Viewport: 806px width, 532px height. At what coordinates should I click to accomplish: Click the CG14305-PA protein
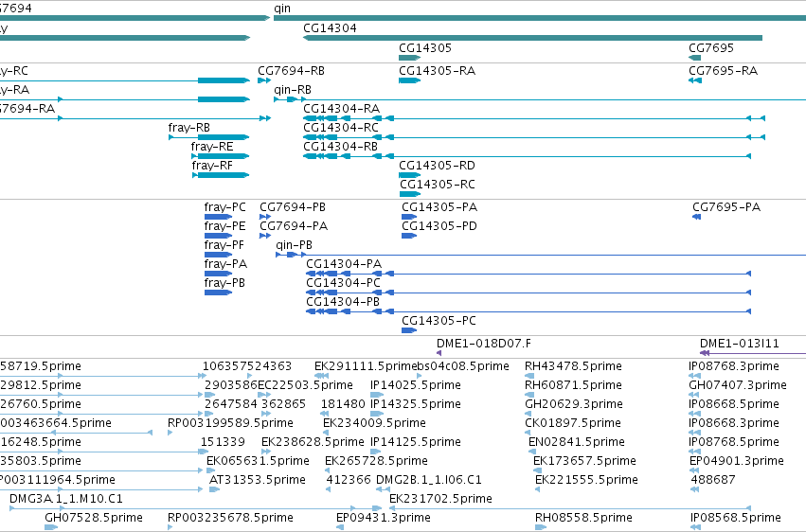(x=409, y=217)
